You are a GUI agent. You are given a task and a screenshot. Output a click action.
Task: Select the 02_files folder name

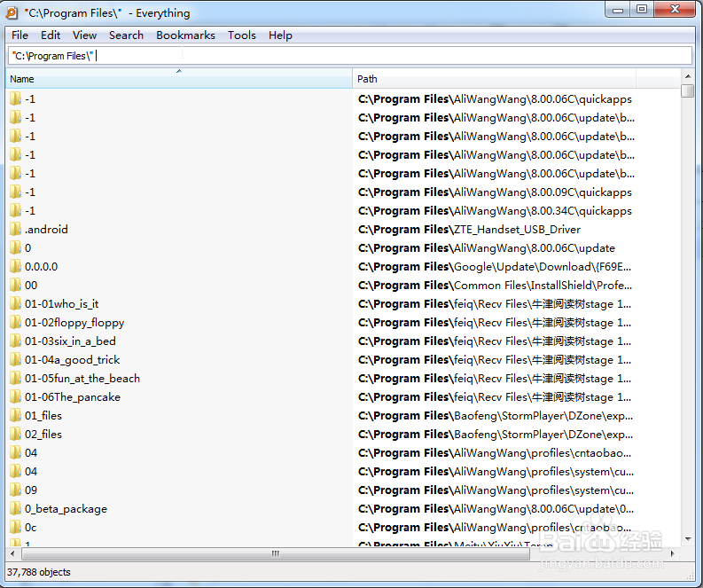click(x=43, y=435)
